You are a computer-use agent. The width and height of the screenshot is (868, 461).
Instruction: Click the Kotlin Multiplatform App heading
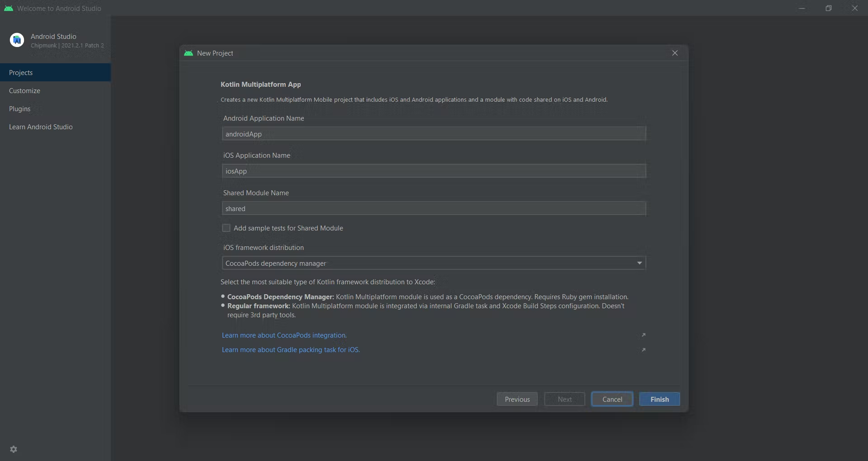261,85
